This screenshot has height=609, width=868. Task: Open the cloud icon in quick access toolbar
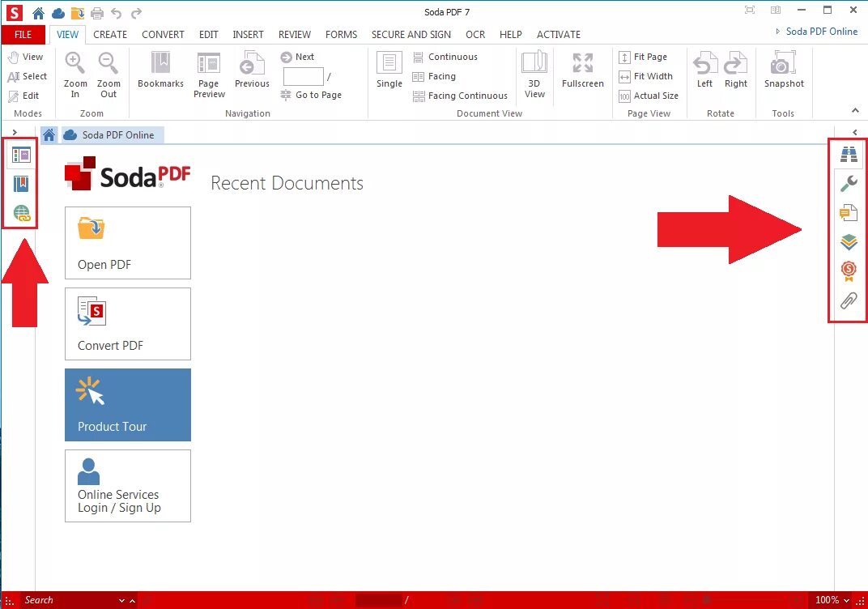click(57, 13)
